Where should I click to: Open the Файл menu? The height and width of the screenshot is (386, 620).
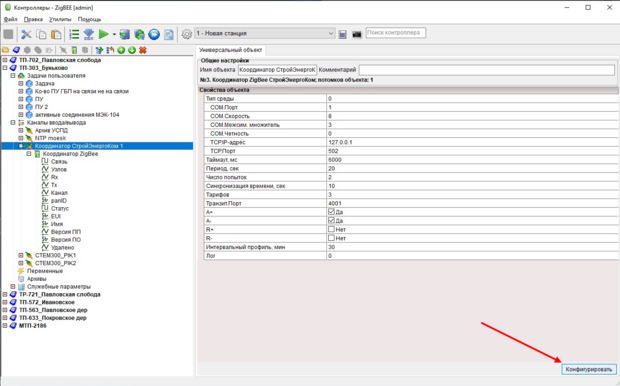11,19
